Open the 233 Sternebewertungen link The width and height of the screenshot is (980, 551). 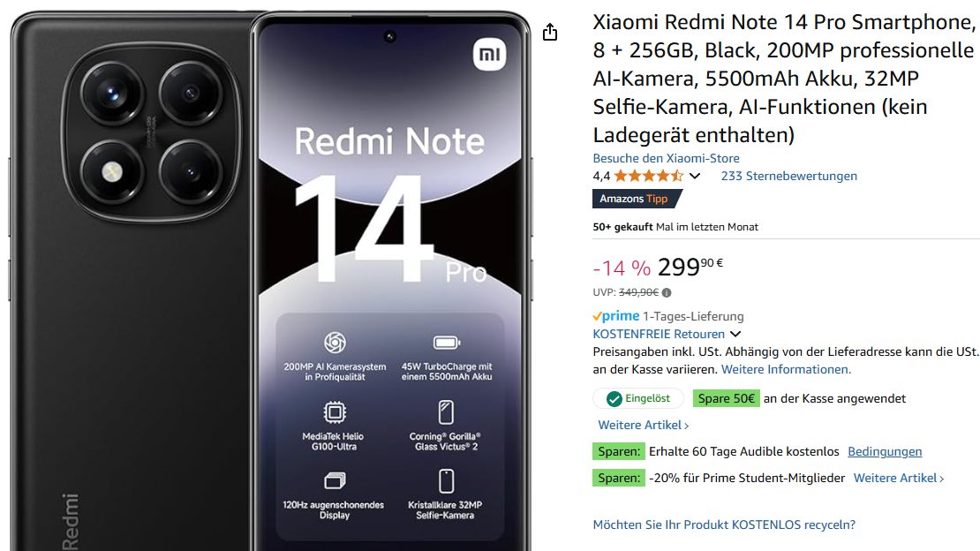pyautogui.click(x=788, y=177)
